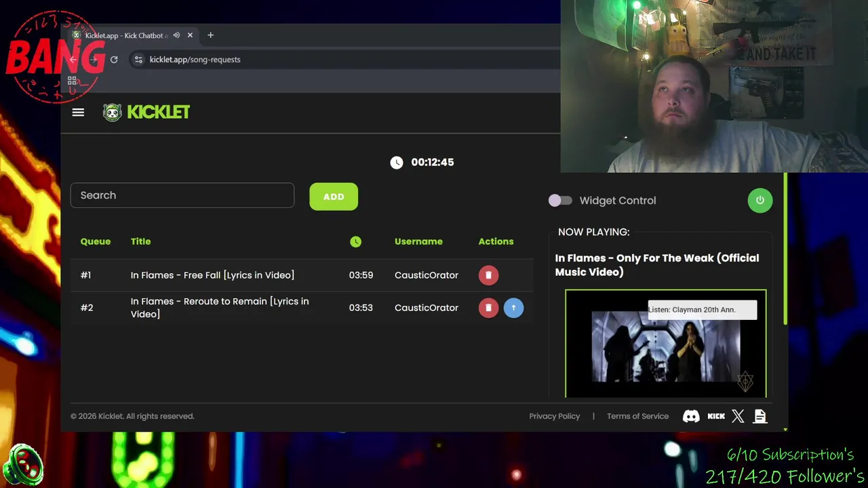Image resolution: width=868 pixels, height=488 pixels.
Task: Click the 2026 Kicklet copyright text
Action: coord(132,416)
